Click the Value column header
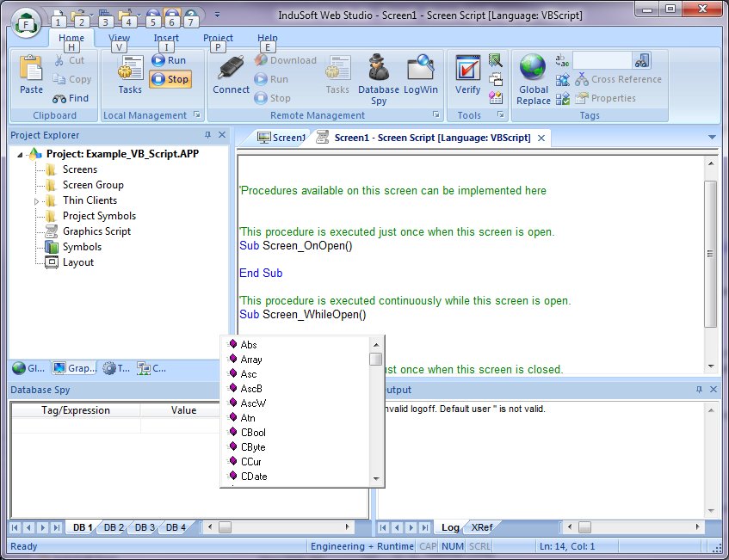 (x=183, y=410)
